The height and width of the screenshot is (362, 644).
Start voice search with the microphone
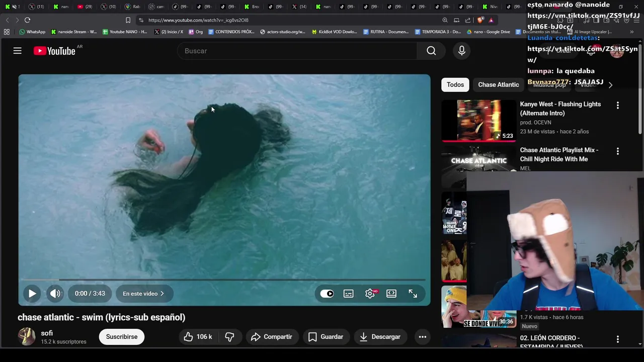[x=461, y=51]
